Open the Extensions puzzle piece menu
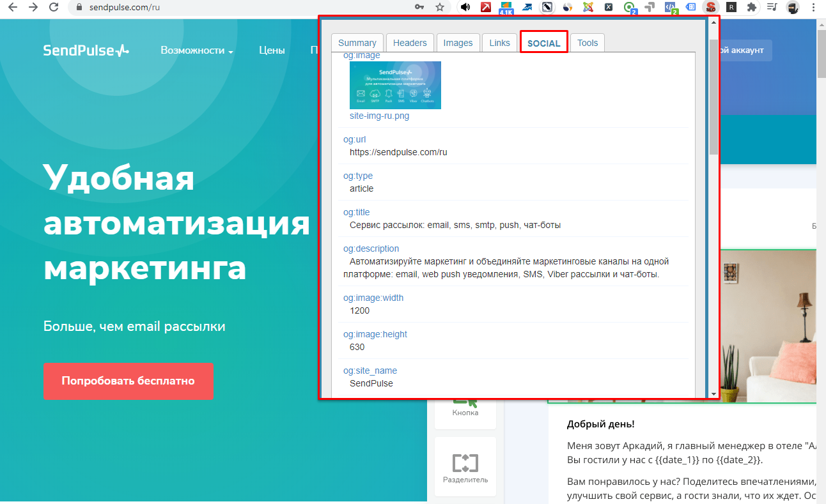 pyautogui.click(x=752, y=8)
